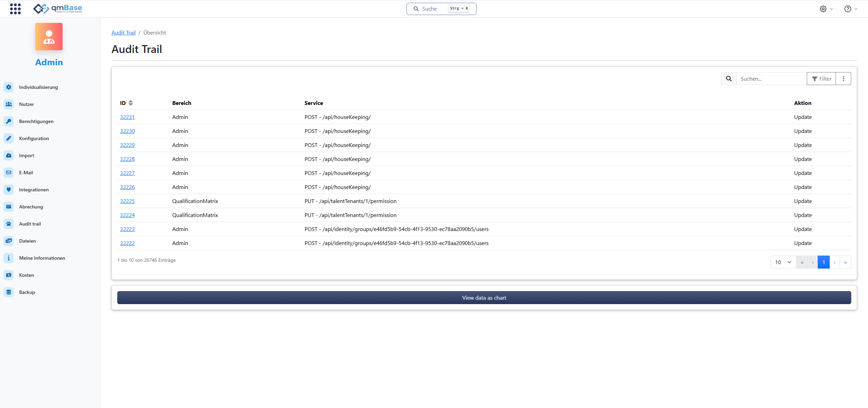Click QualificationMatrix in row 32224
The image size is (868, 408).
(x=195, y=215)
